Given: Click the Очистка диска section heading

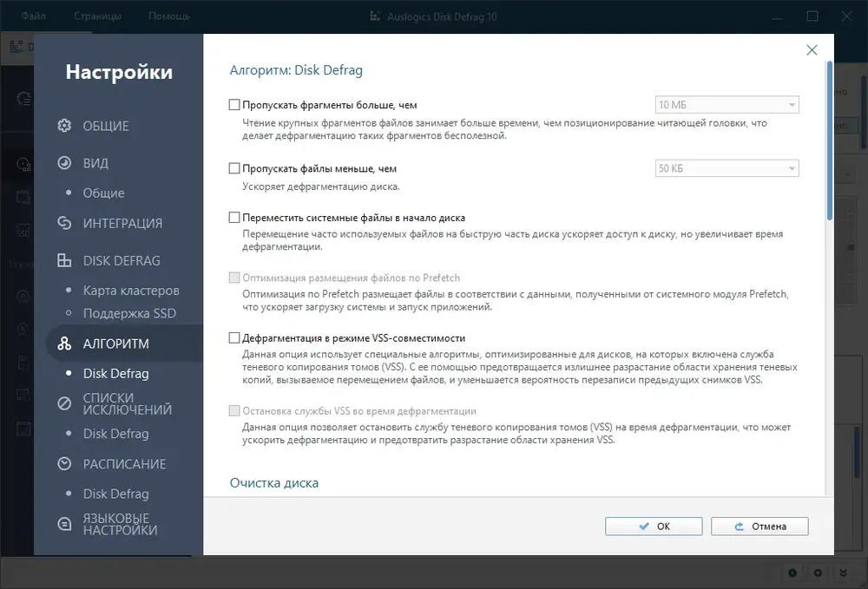Looking at the screenshot, I should pos(274,483).
